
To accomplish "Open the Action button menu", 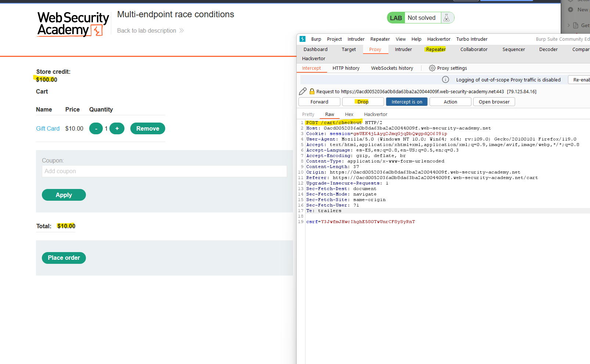I will [x=450, y=102].
